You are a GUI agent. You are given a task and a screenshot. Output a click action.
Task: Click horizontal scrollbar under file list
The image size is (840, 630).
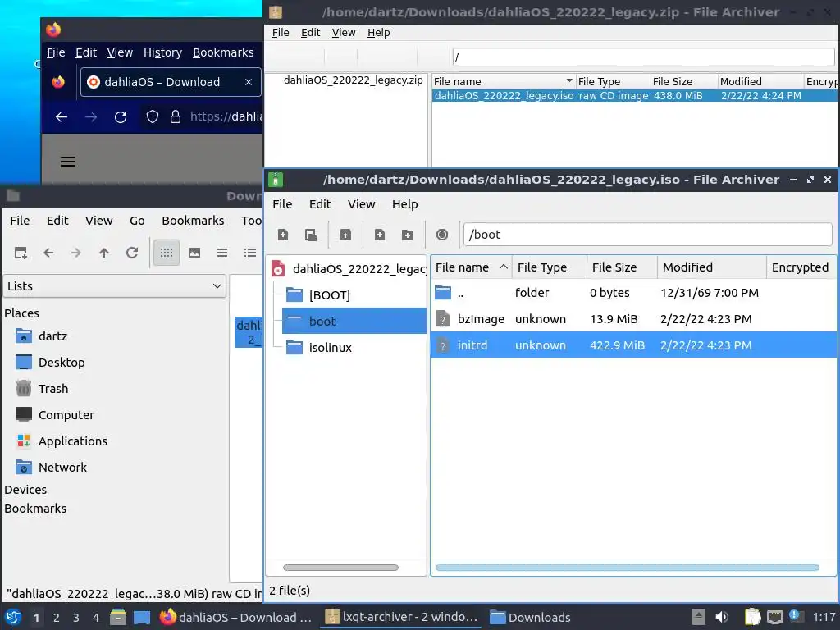628,568
